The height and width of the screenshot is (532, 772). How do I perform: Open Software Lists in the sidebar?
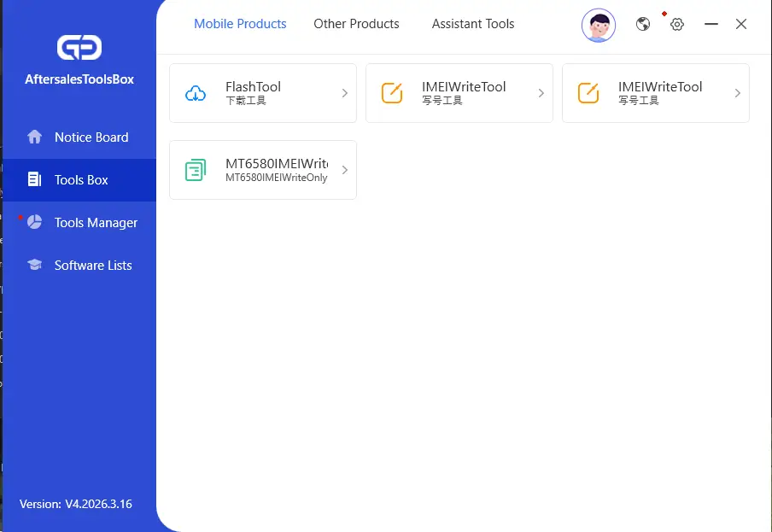point(79,266)
